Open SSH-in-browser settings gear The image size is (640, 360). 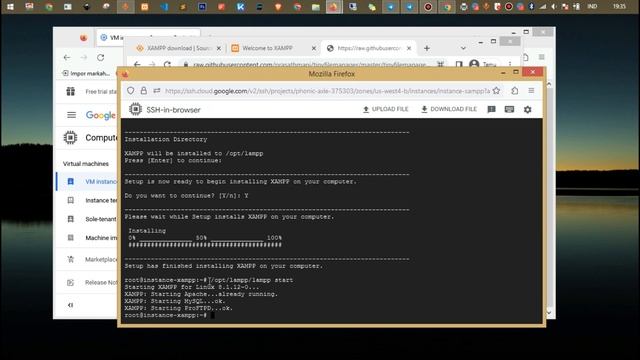coord(528,109)
